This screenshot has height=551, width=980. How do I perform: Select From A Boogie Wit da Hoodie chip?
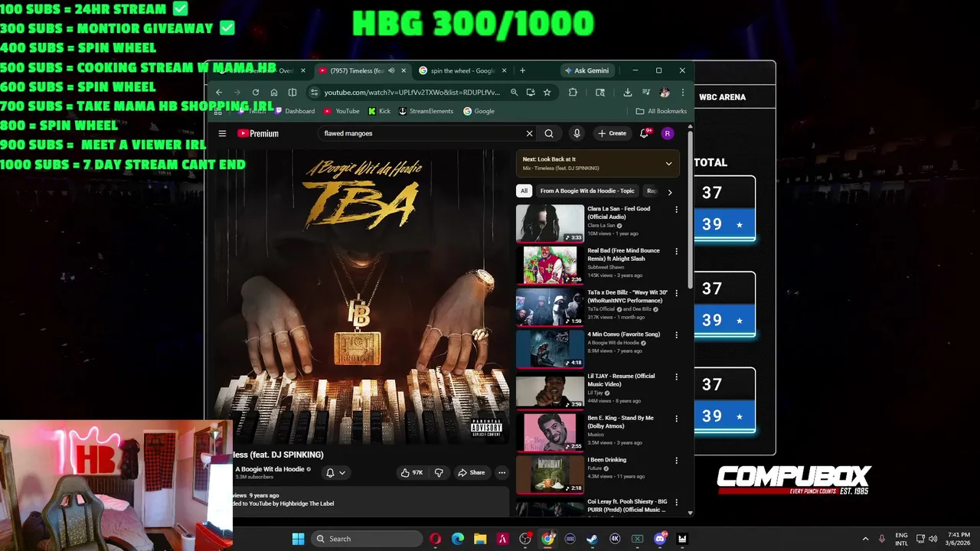click(587, 191)
